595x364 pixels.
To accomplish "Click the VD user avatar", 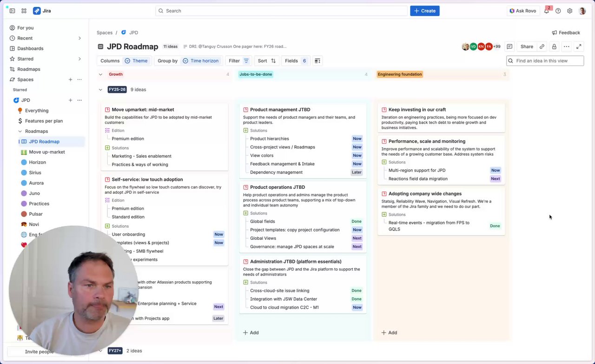I will point(473,46).
